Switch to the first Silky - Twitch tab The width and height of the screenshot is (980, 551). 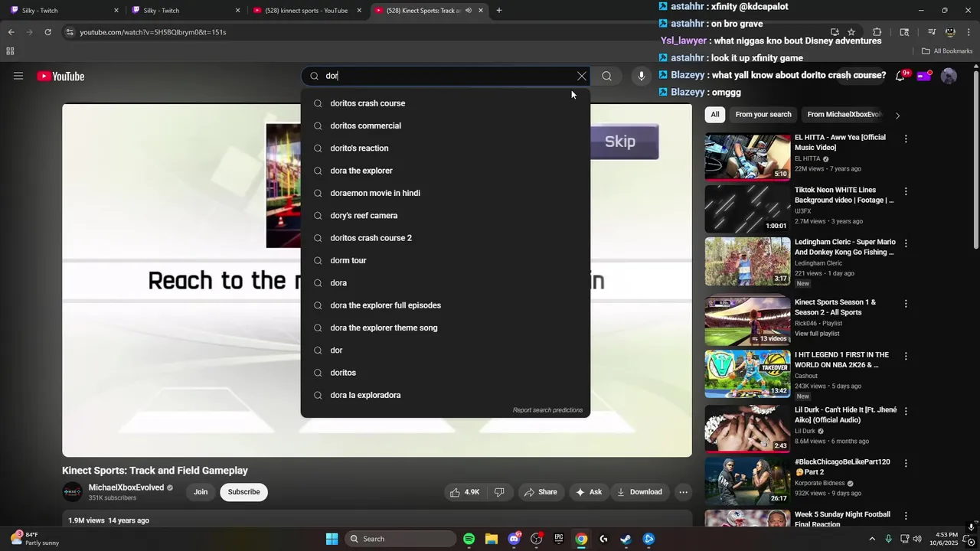(x=64, y=11)
